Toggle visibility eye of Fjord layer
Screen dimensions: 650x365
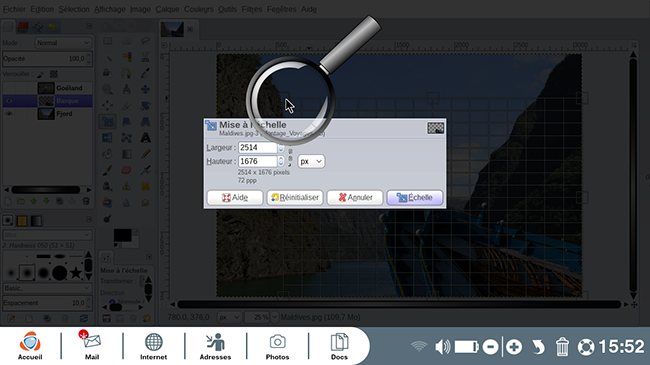(x=9, y=114)
